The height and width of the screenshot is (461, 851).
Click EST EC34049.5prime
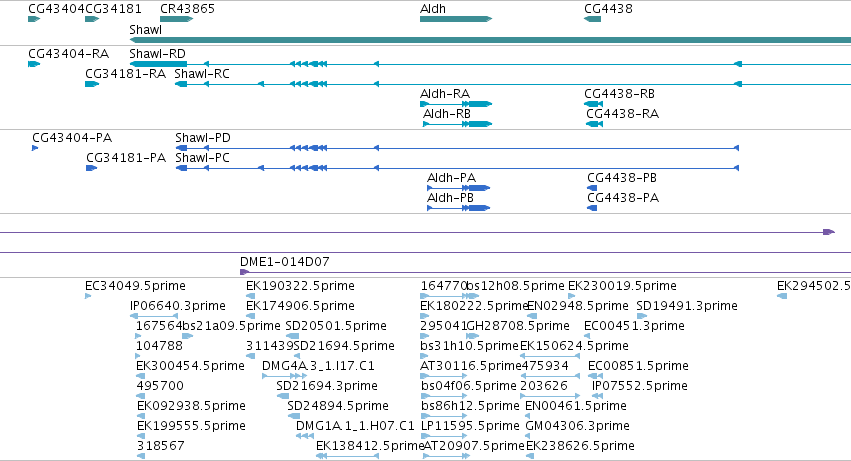pyautogui.click(x=135, y=286)
